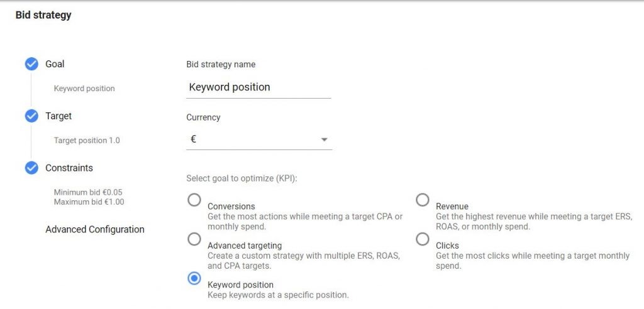Select the Conversions radio button
The width and height of the screenshot is (644, 309).
tap(195, 200)
